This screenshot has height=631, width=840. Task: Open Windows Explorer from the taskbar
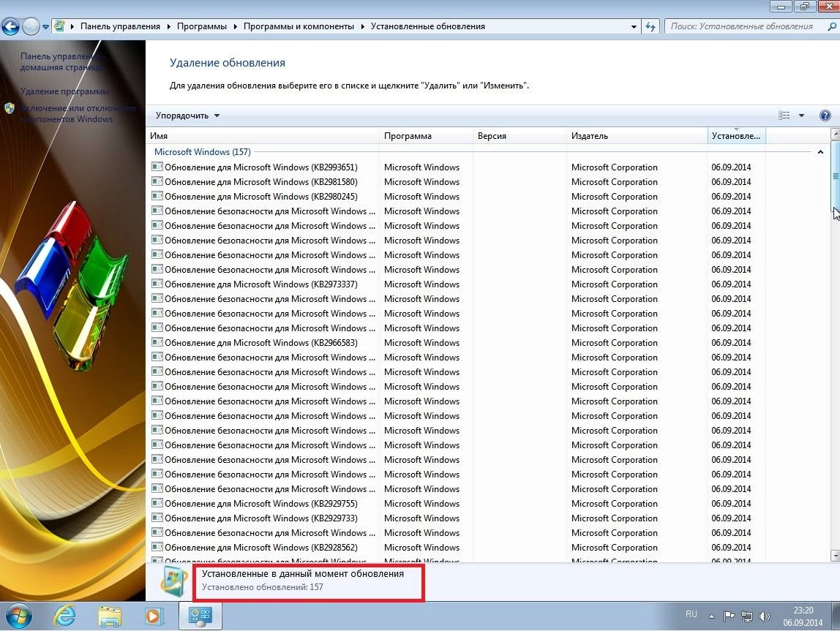click(110, 616)
